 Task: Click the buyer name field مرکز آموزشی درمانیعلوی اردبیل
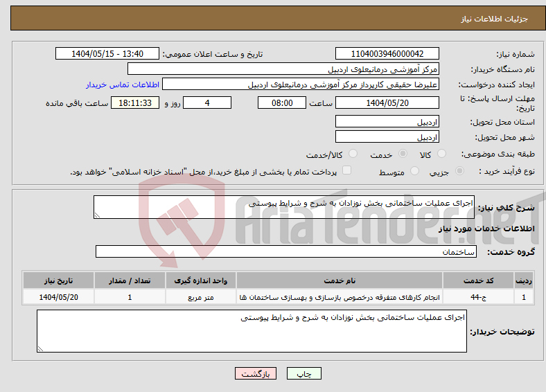pyautogui.click(x=283, y=69)
